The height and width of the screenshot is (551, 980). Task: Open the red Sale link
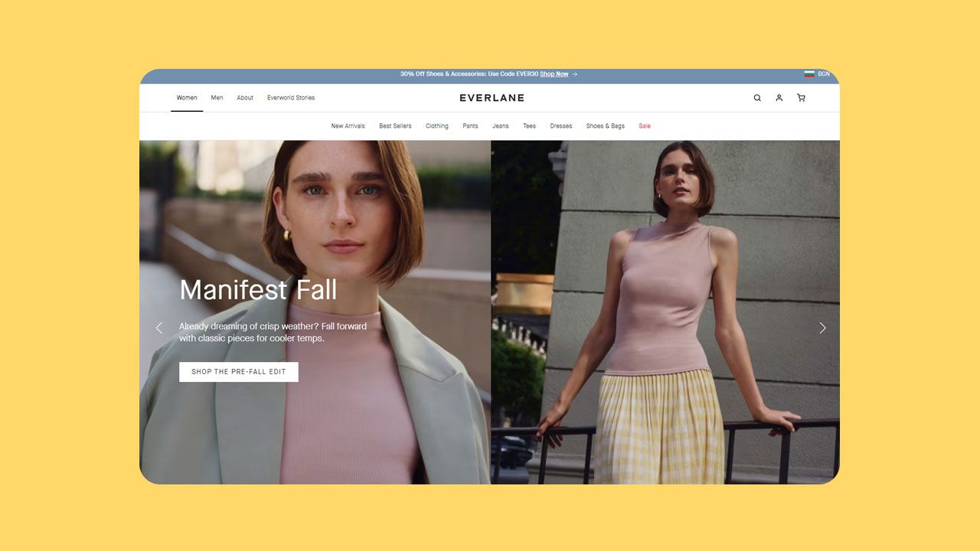pyautogui.click(x=645, y=126)
